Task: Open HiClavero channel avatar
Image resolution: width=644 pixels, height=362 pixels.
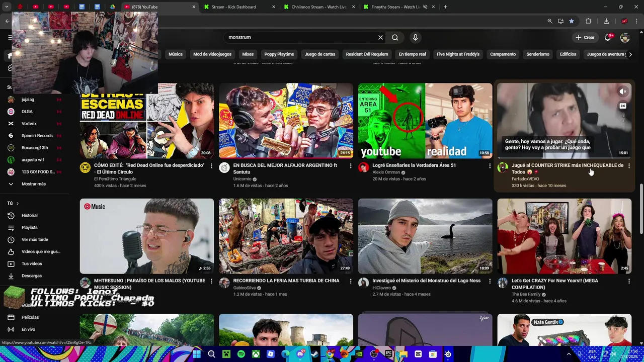Action: click(x=364, y=283)
